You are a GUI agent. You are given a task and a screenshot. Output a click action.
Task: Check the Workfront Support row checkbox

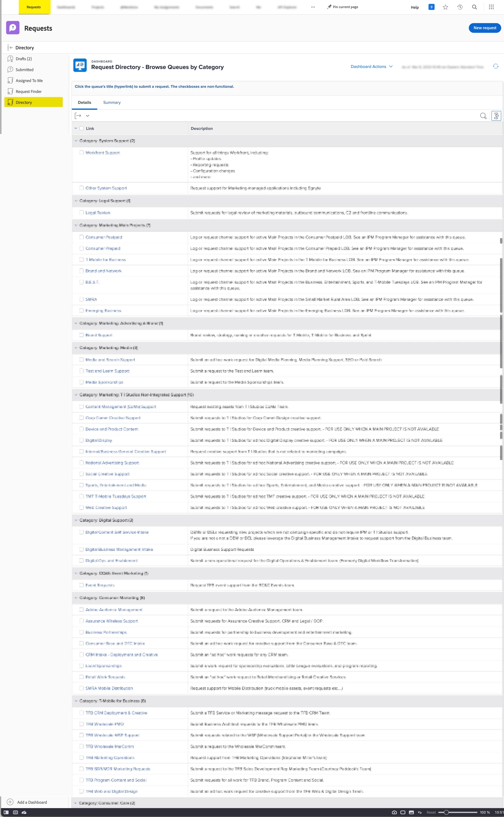coord(81,152)
